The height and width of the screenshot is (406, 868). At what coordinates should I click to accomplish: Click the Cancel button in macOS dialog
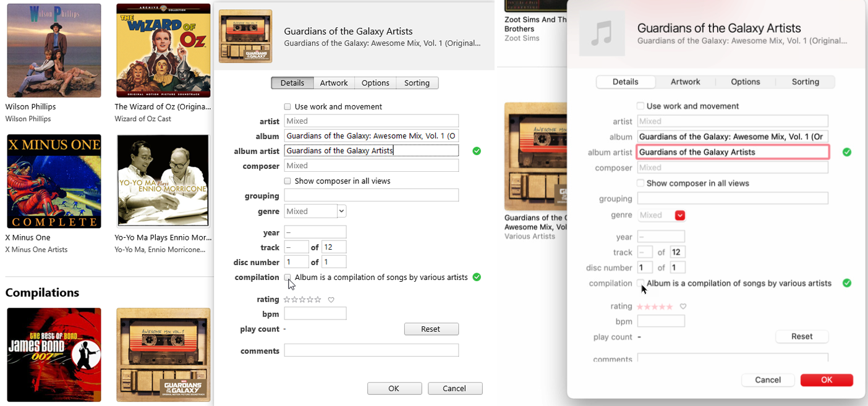pyautogui.click(x=768, y=380)
